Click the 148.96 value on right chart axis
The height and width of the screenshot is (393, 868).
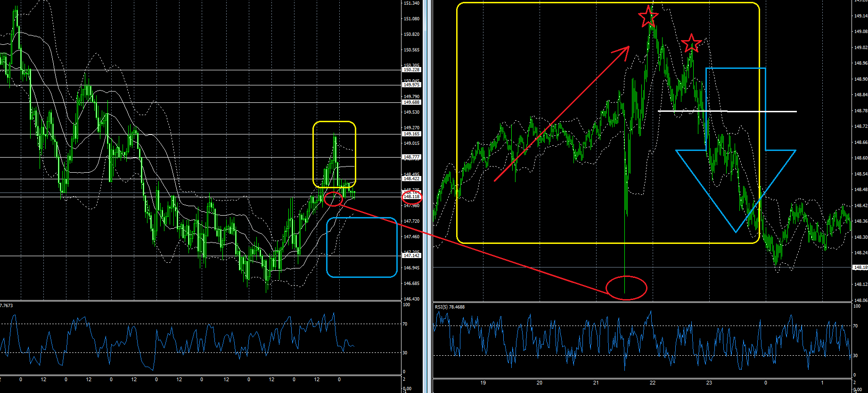[x=861, y=63]
